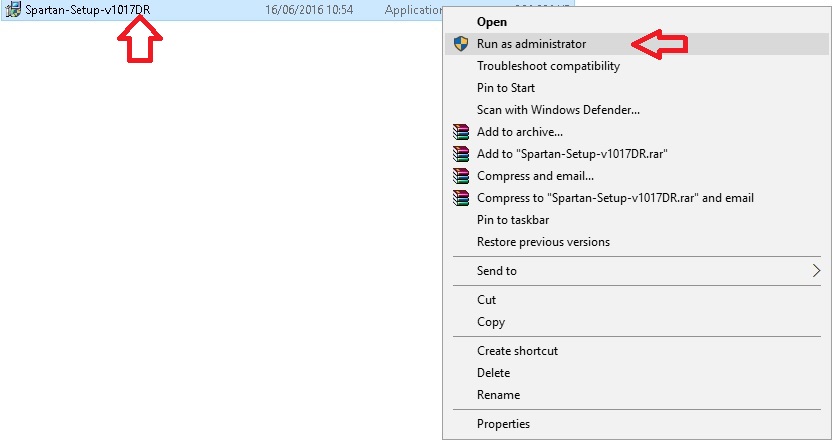Open the Send to submenu

[x=638, y=271]
